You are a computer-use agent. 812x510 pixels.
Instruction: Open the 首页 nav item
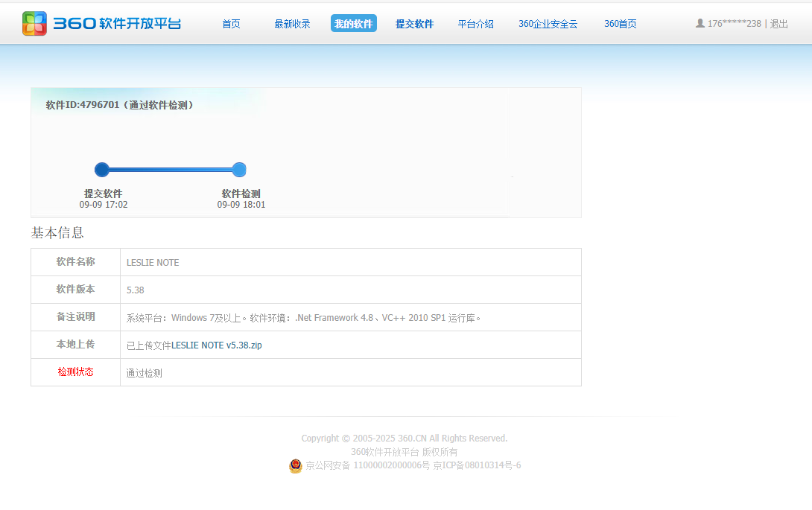[x=231, y=24]
